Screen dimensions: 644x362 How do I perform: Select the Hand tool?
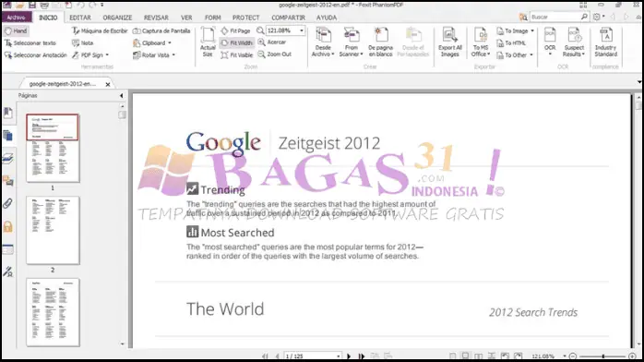(16, 30)
